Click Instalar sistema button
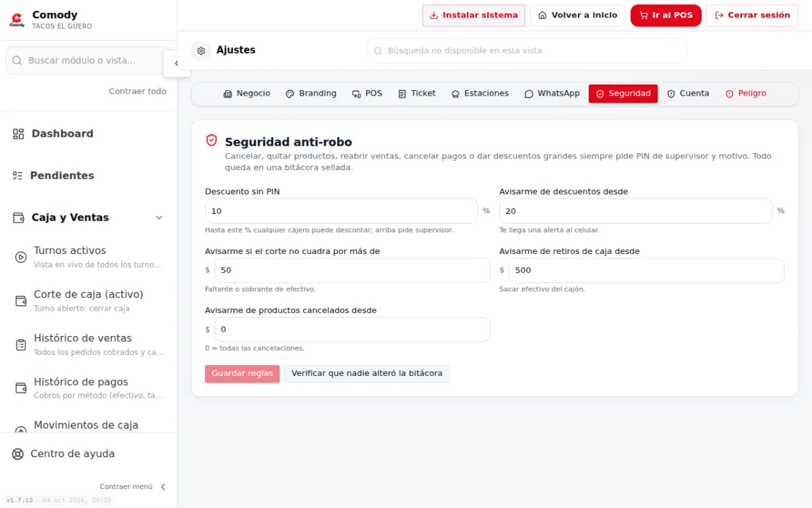The width and height of the screenshot is (812, 508). pyautogui.click(x=474, y=16)
